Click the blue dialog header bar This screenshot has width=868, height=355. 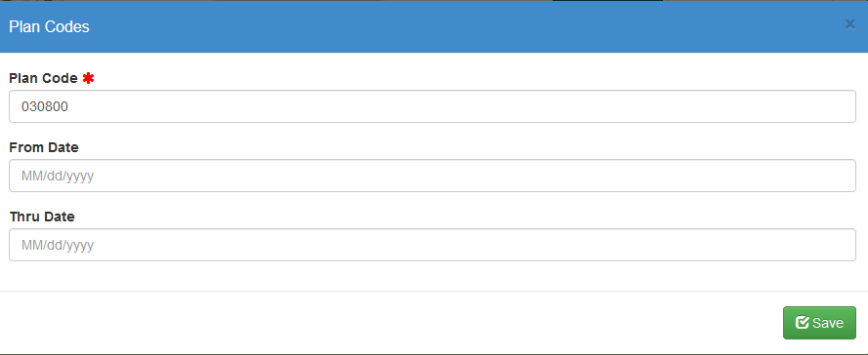(434, 26)
